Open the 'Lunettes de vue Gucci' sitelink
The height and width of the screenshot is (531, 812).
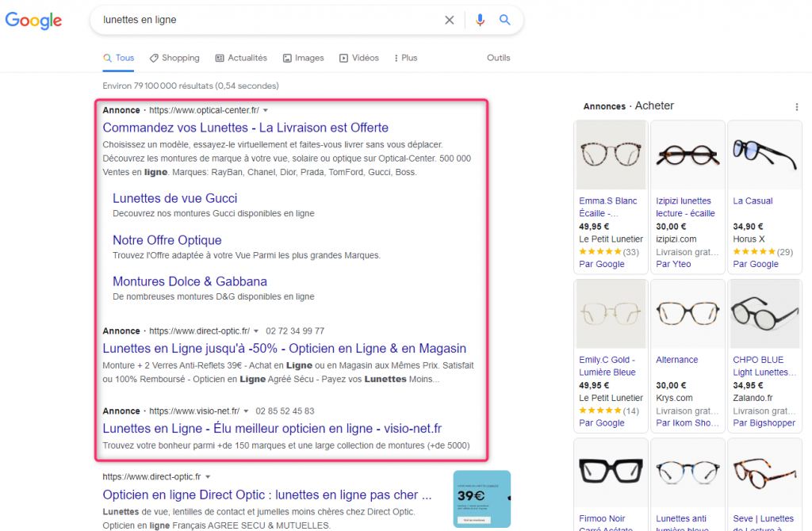coord(175,198)
